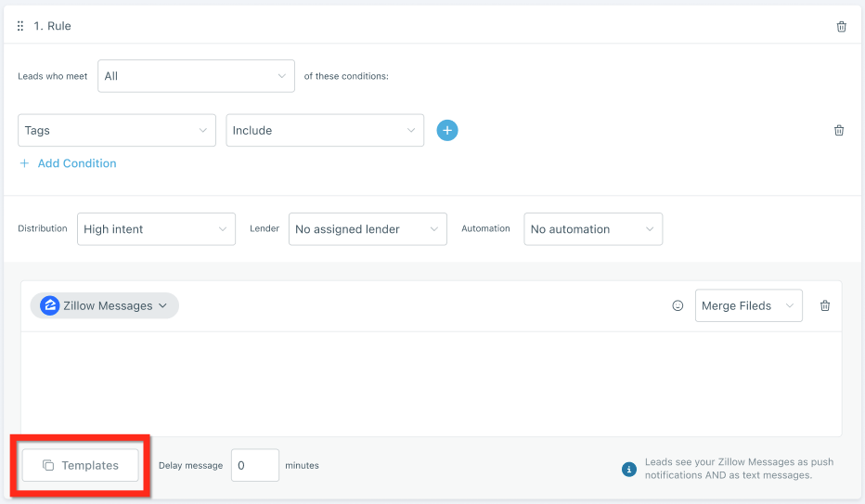
Task: Expand the High intent distribution dropdown
Action: [155, 229]
